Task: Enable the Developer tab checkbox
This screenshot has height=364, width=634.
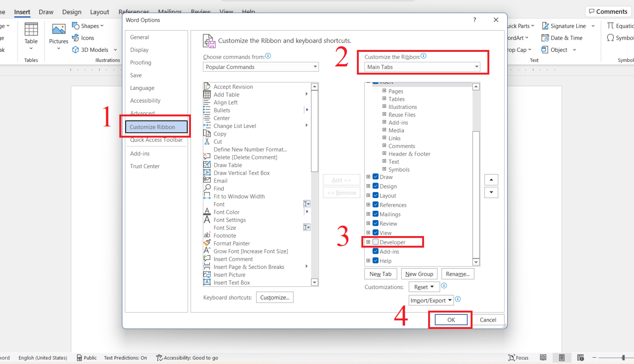Action: tap(376, 242)
